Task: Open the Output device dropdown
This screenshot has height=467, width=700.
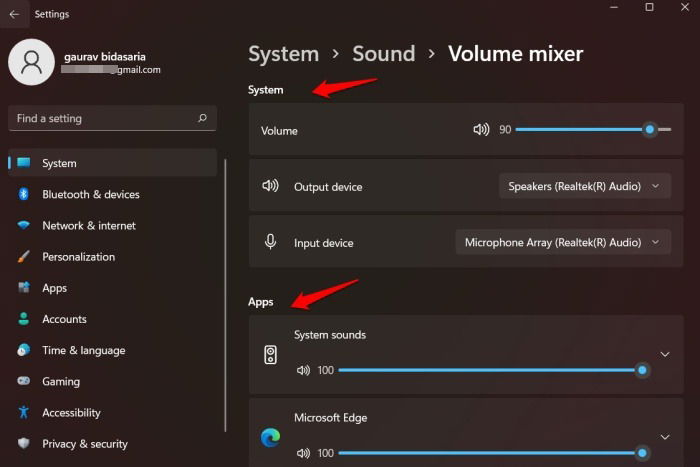Action: (584, 186)
